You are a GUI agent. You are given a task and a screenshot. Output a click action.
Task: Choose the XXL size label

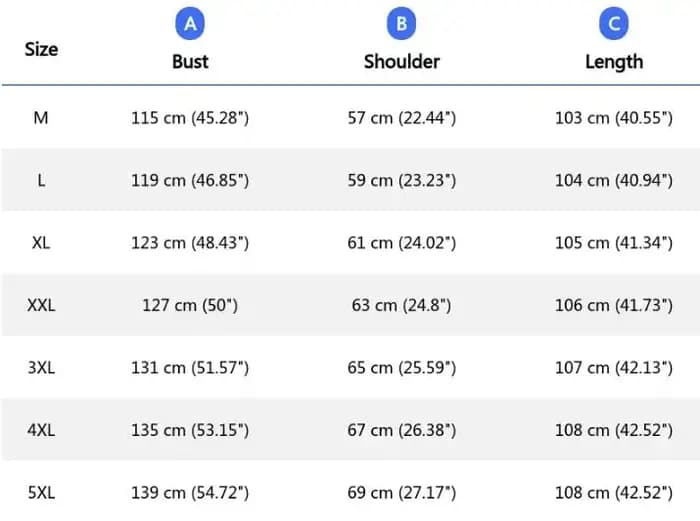coord(41,305)
